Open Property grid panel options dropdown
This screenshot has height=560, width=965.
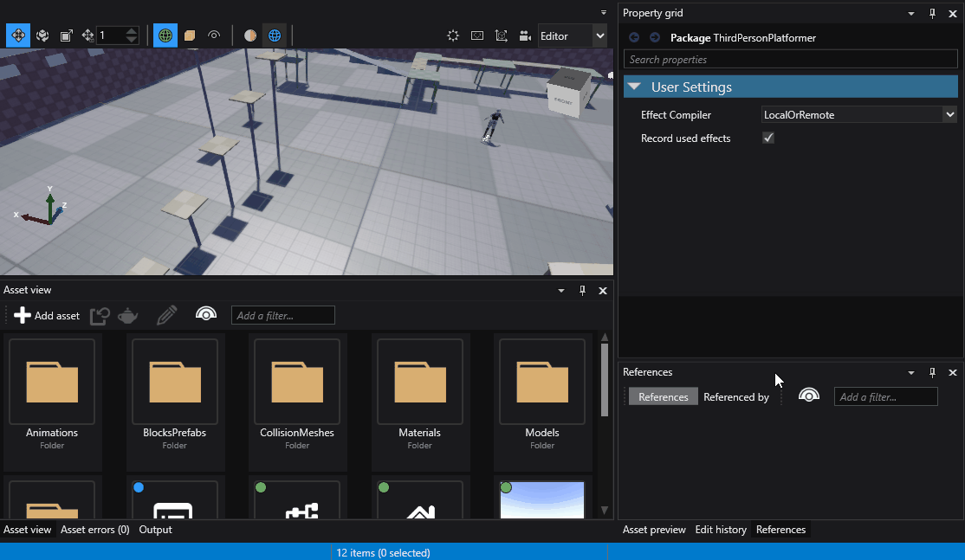[911, 14]
